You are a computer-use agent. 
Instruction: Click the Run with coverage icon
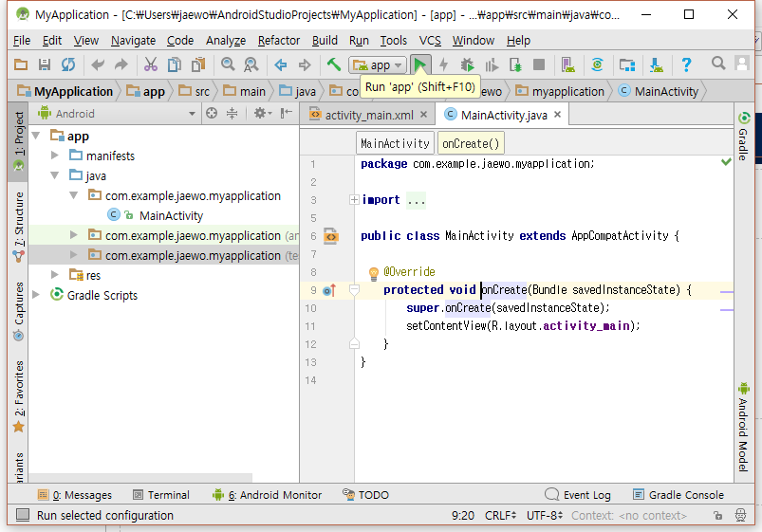tap(492, 64)
